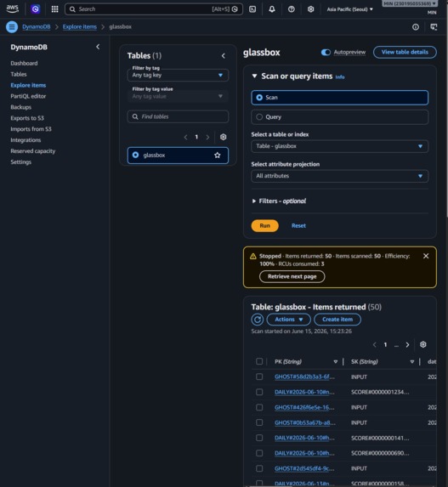Check the GHOST#58d2b3a3 row checkbox
The image size is (448, 487).
click(259, 377)
